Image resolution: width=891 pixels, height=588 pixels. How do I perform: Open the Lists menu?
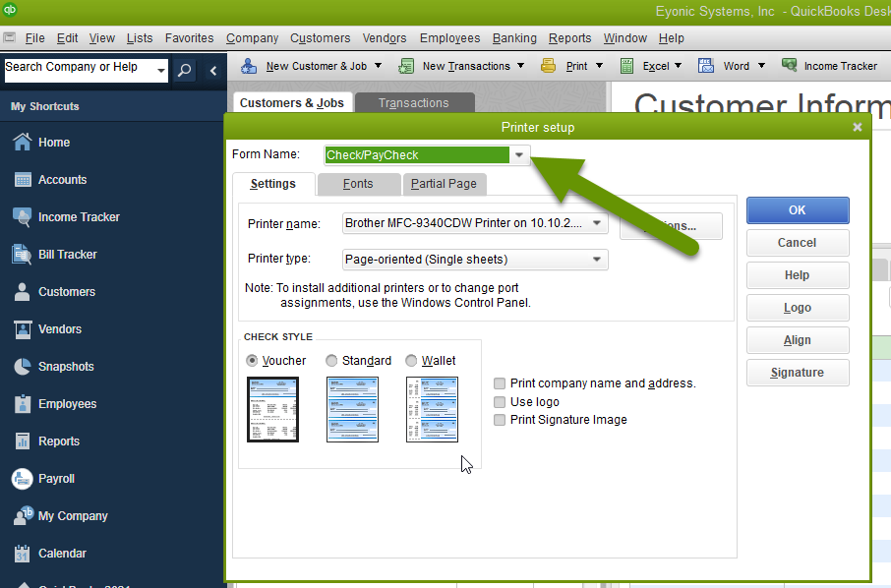tap(140, 38)
